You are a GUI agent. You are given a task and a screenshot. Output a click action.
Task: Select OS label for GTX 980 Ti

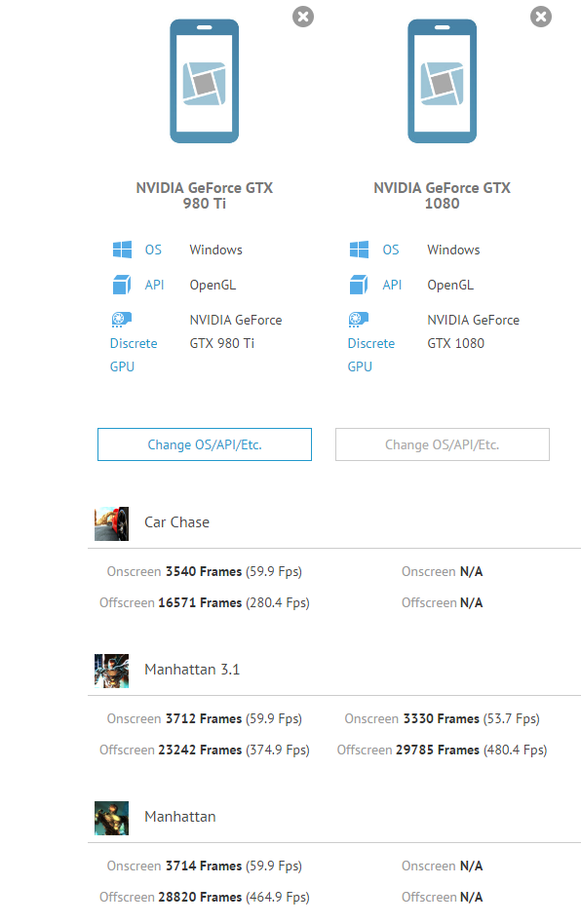[x=153, y=250]
